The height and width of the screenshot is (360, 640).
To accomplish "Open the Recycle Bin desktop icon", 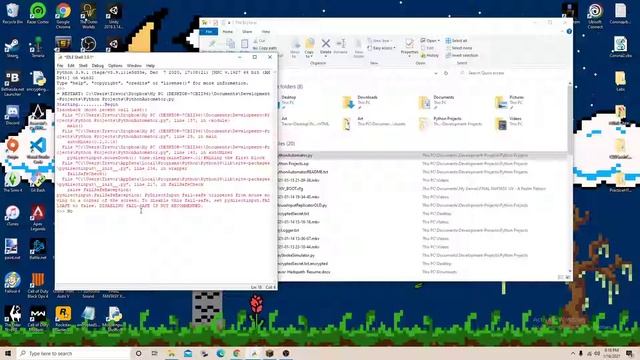I will (12, 13).
